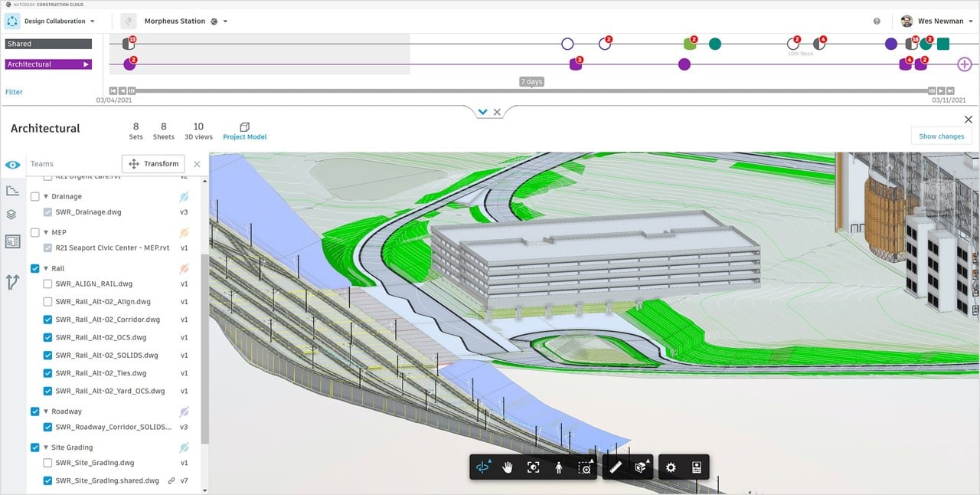Switch to the Shared team timeline

[47, 44]
